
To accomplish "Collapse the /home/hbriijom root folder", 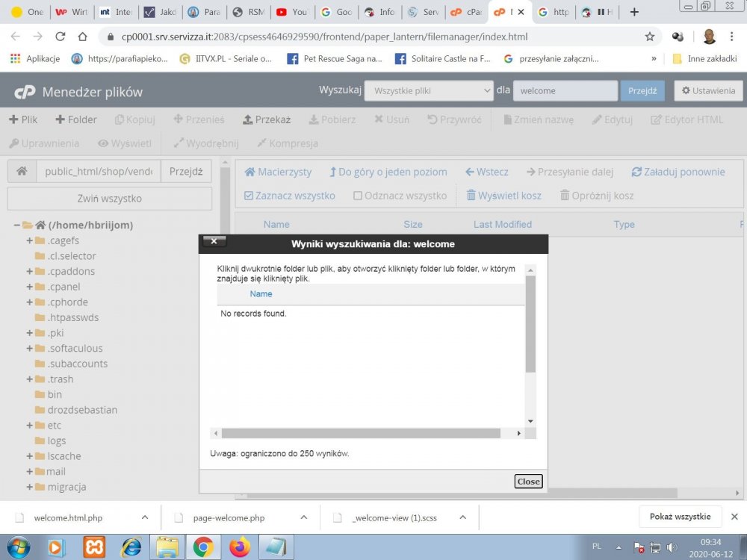I will (x=16, y=225).
